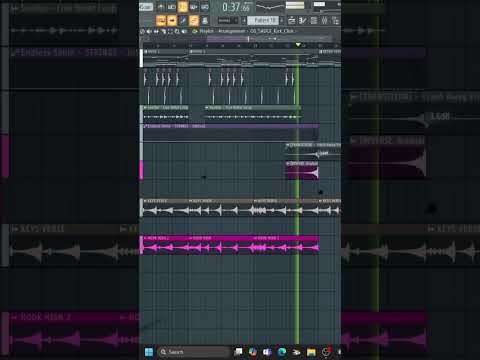Open the Mixer view icon

click(324, 21)
